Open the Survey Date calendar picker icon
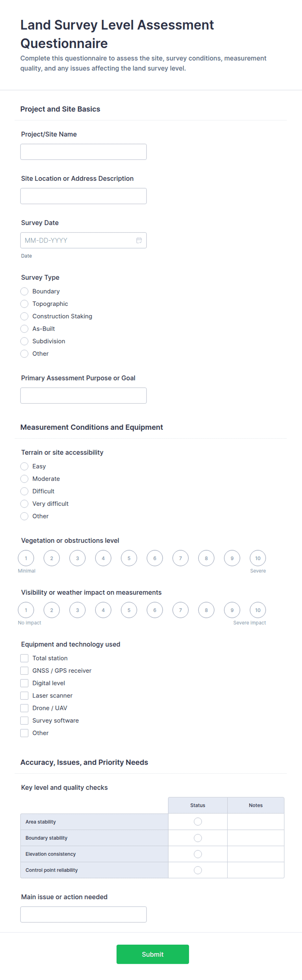 pos(139,240)
